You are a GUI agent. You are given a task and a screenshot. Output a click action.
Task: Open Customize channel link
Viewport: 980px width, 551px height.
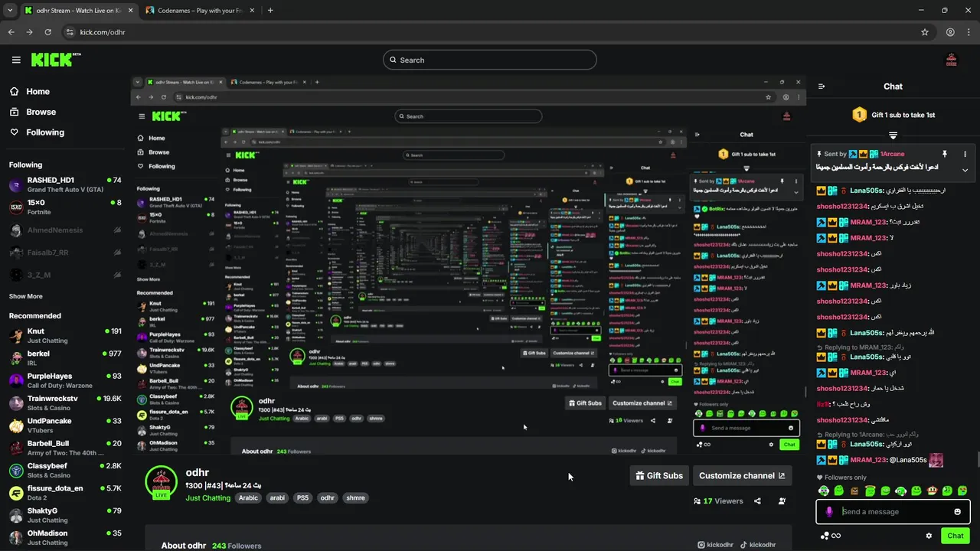click(x=742, y=475)
